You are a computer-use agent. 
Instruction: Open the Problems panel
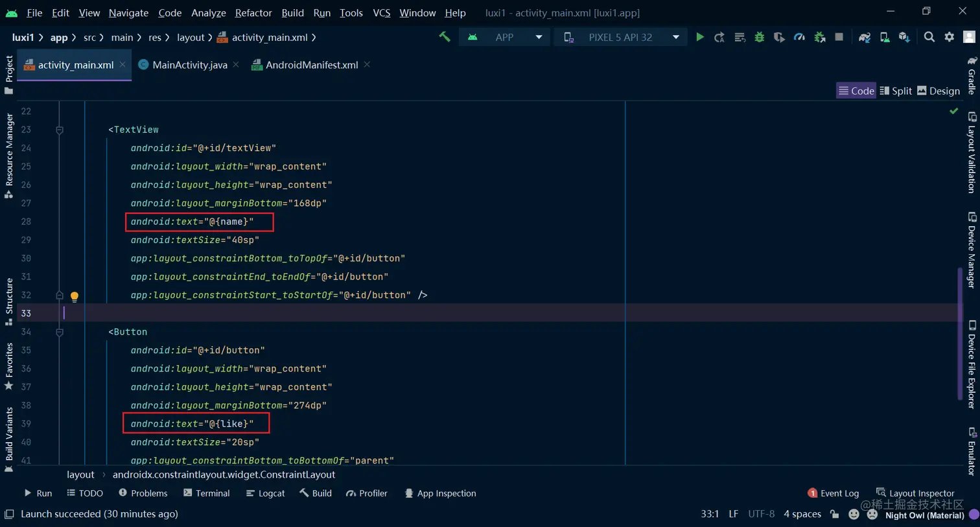143,493
